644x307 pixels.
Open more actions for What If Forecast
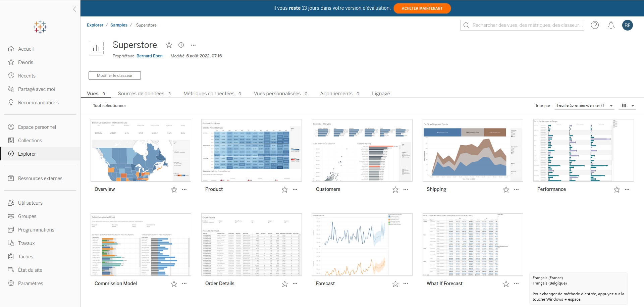(x=516, y=284)
